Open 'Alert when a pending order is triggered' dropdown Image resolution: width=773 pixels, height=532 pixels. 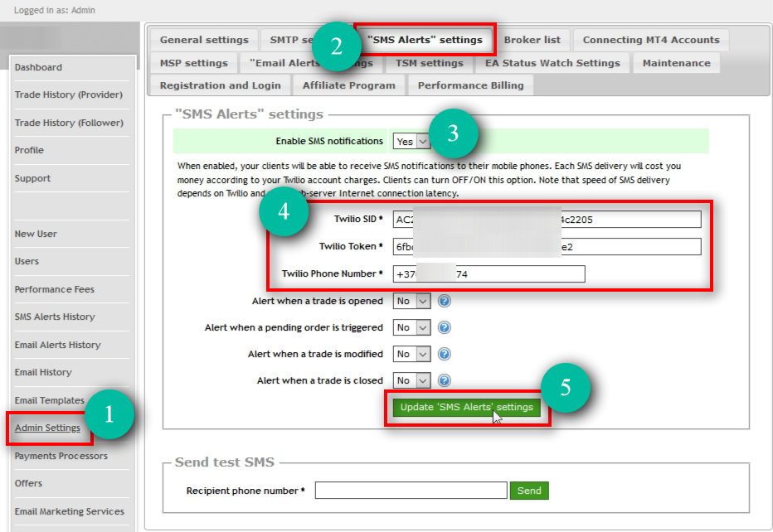(x=411, y=328)
